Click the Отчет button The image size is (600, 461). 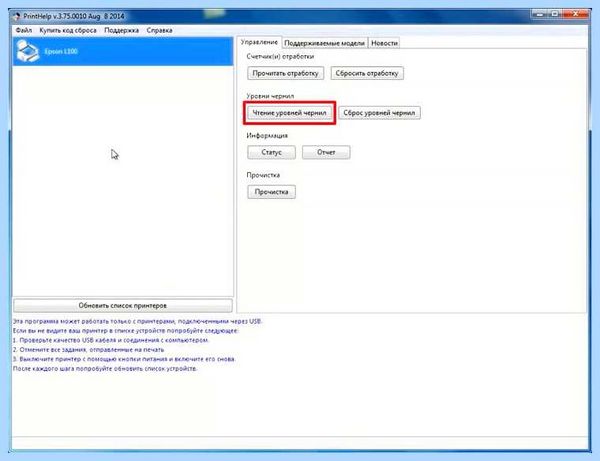click(x=326, y=152)
